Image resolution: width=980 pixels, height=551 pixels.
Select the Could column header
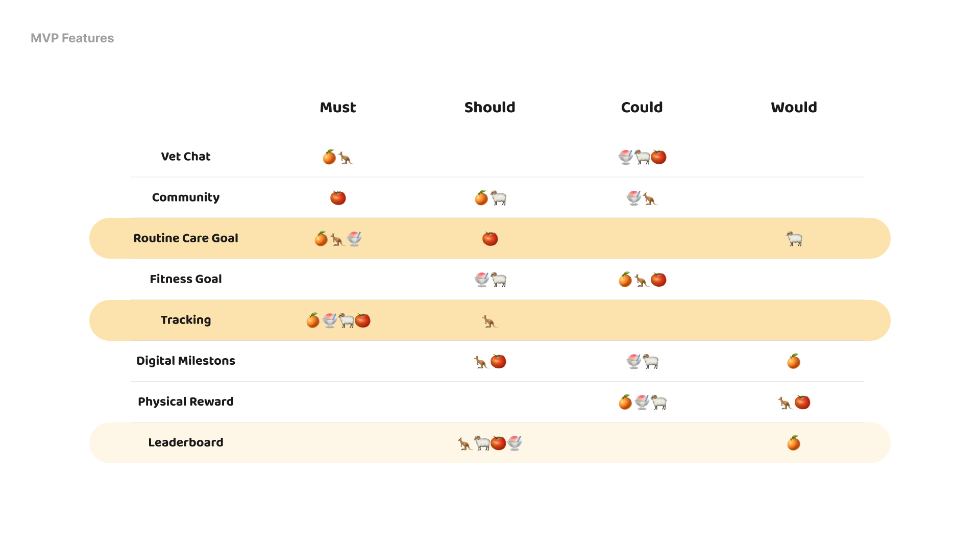coord(642,108)
